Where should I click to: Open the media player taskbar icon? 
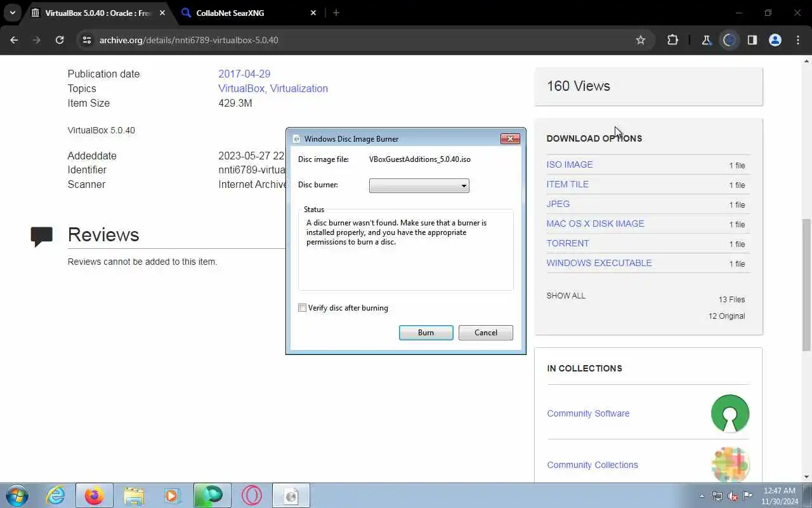pyautogui.click(x=172, y=495)
